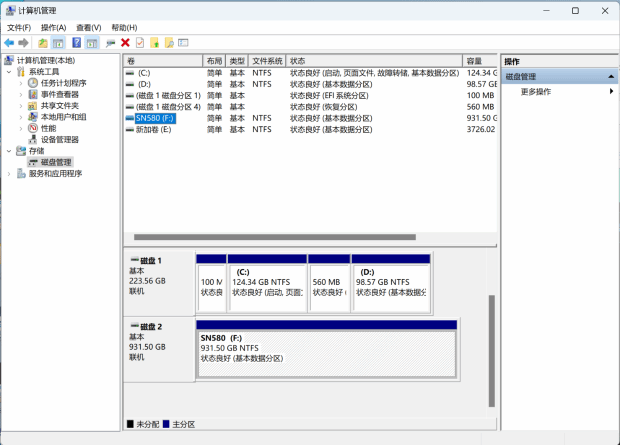Viewport: 620px width, 445px height.
Task: Collapse the 磁盘管理 actions section arrow
Action: (x=611, y=76)
